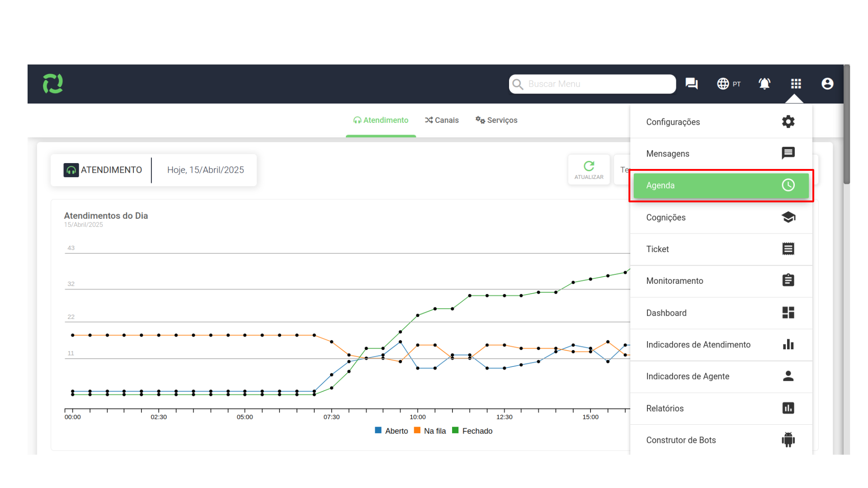Click the Indicadores de Agente person icon
Viewport: 868px width, 488px height.
click(x=788, y=376)
